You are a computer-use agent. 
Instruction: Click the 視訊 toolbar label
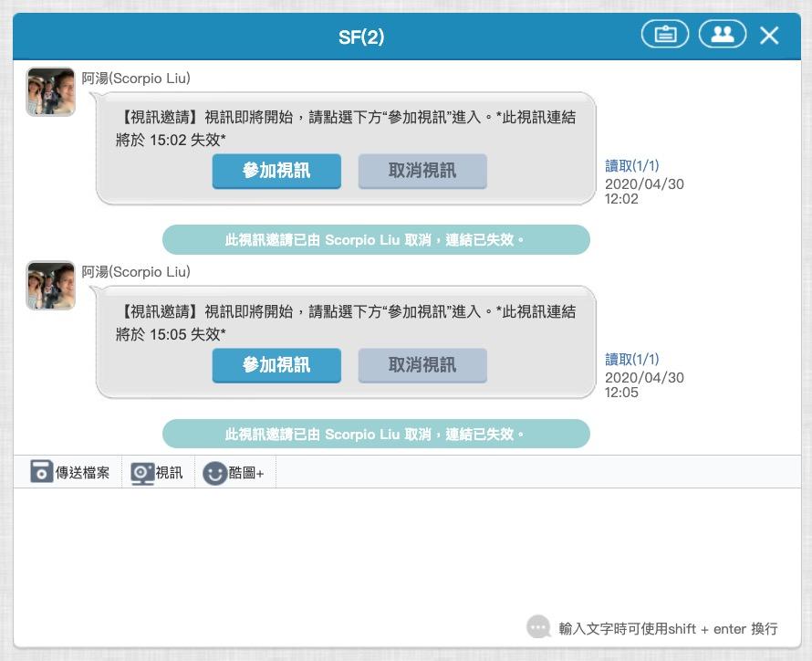170,472
